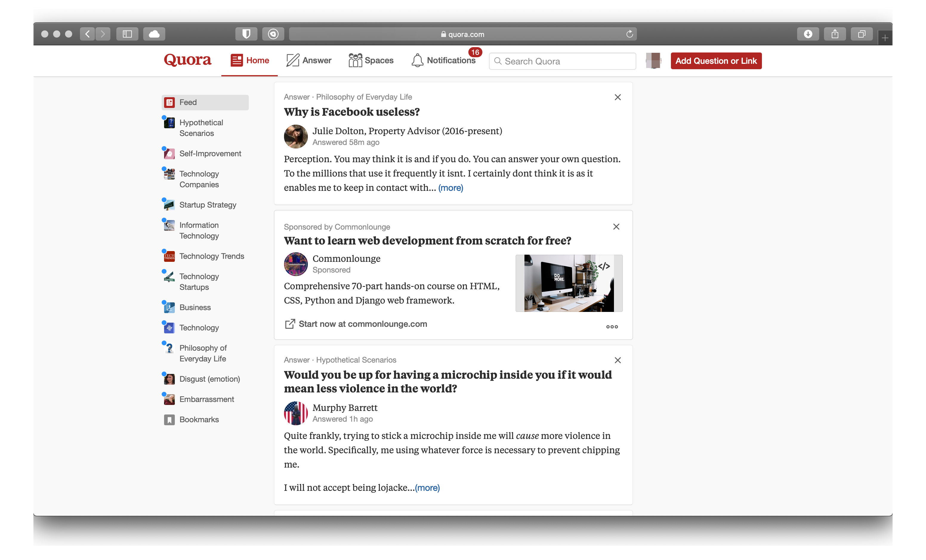Show Safari downloads

point(808,34)
